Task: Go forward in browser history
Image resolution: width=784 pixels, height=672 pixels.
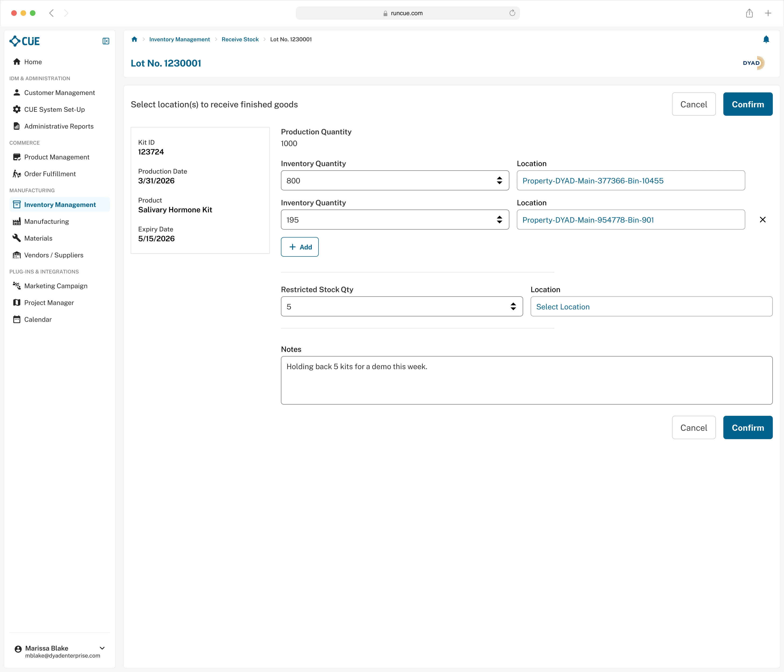Action: click(66, 13)
